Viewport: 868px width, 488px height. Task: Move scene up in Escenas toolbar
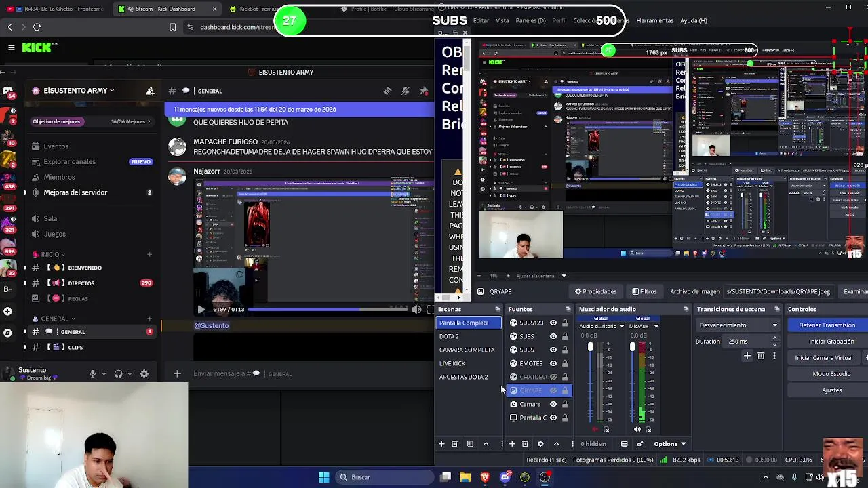486,444
